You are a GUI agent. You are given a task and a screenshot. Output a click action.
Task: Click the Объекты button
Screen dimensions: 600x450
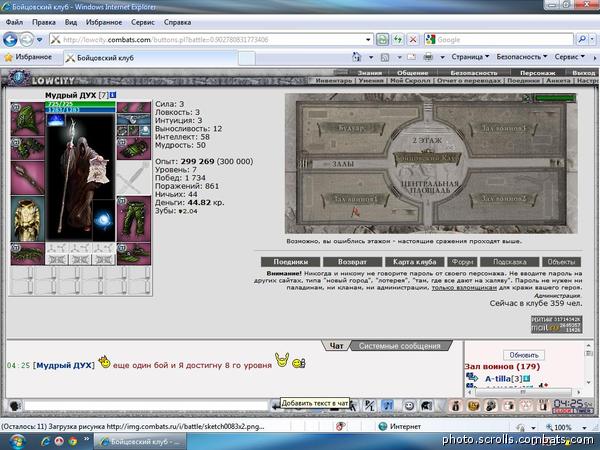click(x=561, y=262)
